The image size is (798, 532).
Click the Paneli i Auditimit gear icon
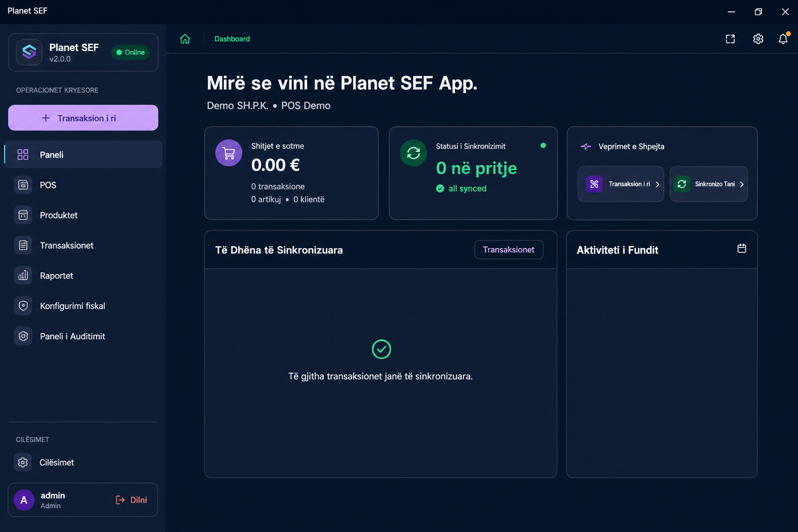[23, 336]
